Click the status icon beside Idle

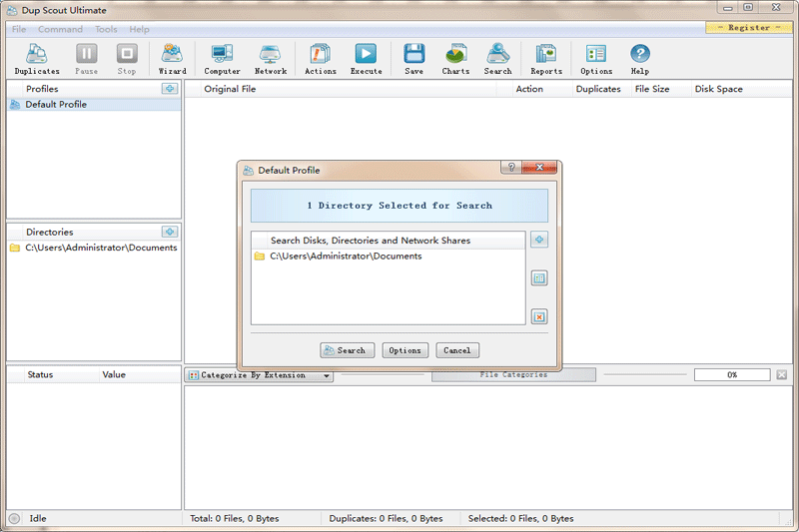coord(14,518)
